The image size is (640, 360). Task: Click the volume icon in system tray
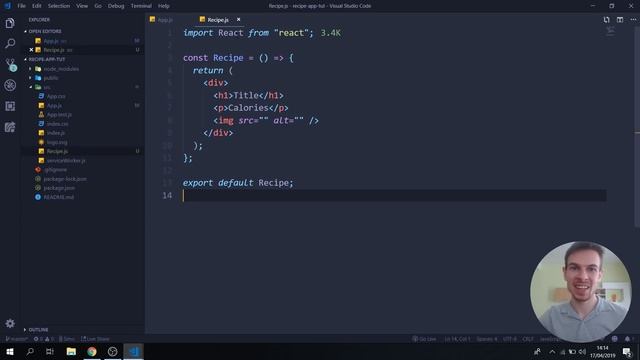pyautogui.click(x=582, y=351)
